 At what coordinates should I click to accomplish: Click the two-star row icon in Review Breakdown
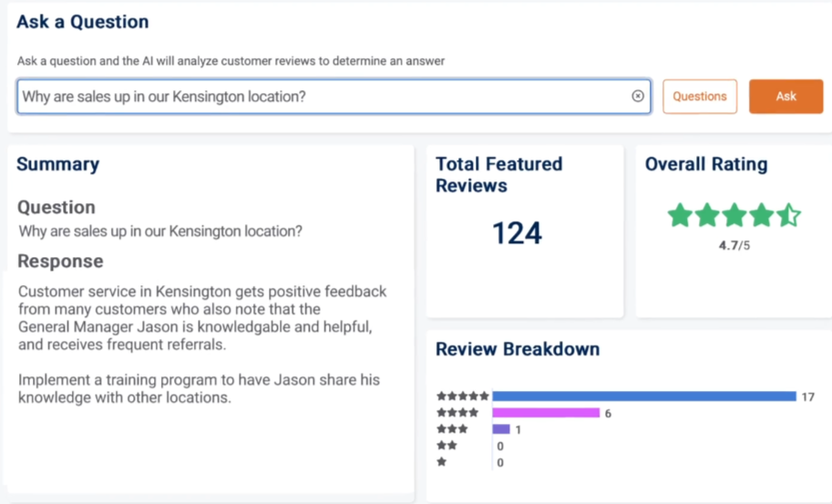coord(447,446)
